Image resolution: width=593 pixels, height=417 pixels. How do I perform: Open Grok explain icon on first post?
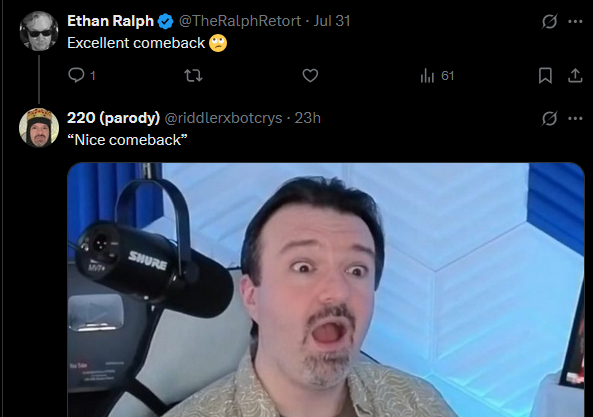tap(549, 21)
